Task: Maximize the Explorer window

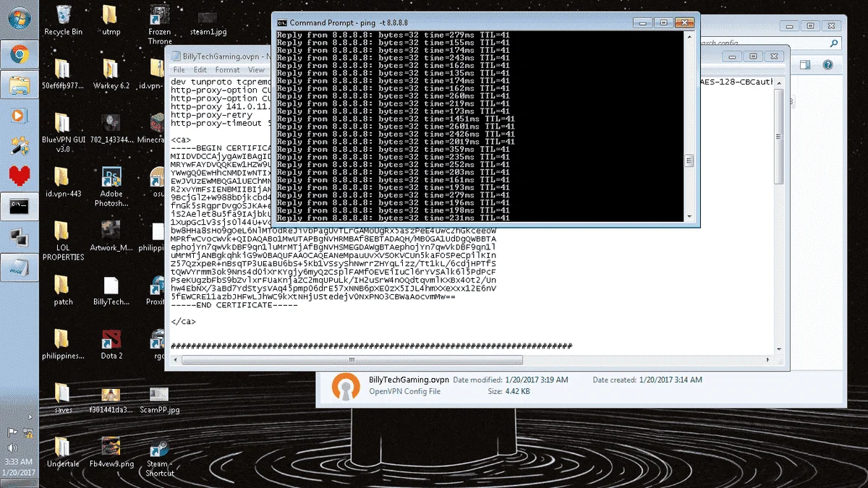Action: coord(809,26)
